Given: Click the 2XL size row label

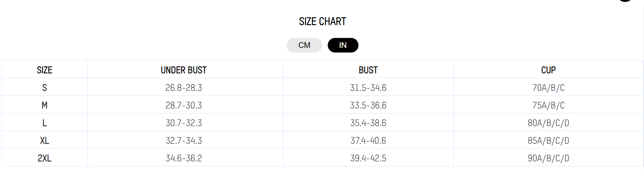Looking at the screenshot, I should click(x=45, y=158).
